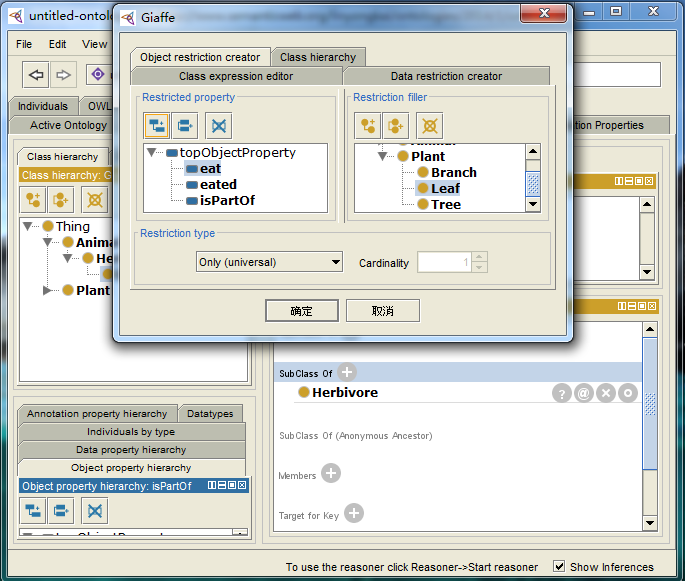Click purple diamond ontology icon in toolbar
The width and height of the screenshot is (685, 581).
coord(98,74)
